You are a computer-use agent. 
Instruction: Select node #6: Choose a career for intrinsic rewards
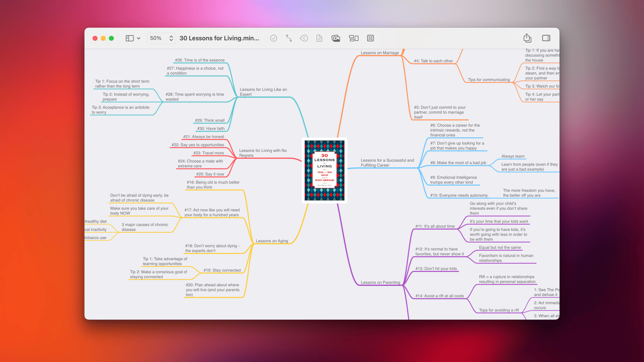click(455, 130)
